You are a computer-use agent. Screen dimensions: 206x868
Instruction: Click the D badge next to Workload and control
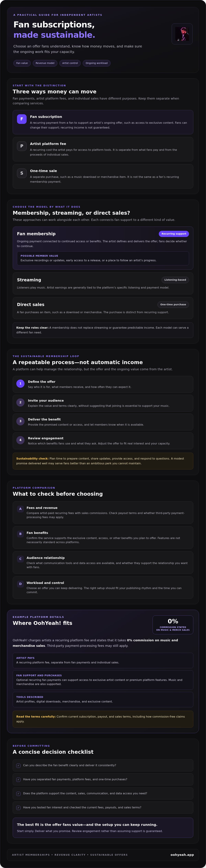20,584
